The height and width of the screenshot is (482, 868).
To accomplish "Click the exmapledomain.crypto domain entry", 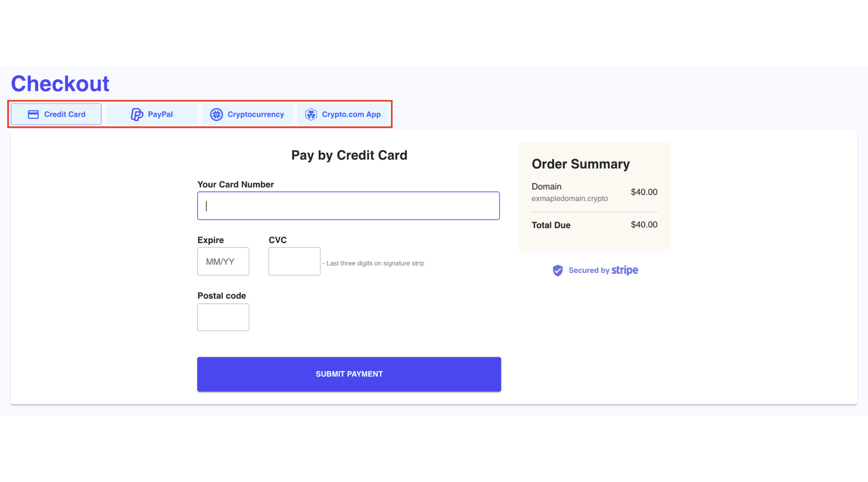I will [x=570, y=198].
